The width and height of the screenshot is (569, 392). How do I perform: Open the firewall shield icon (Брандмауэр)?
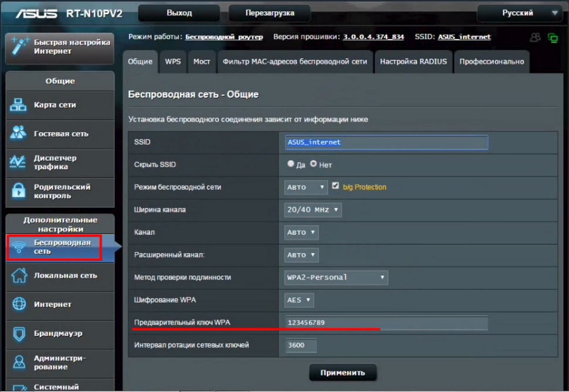(19, 333)
